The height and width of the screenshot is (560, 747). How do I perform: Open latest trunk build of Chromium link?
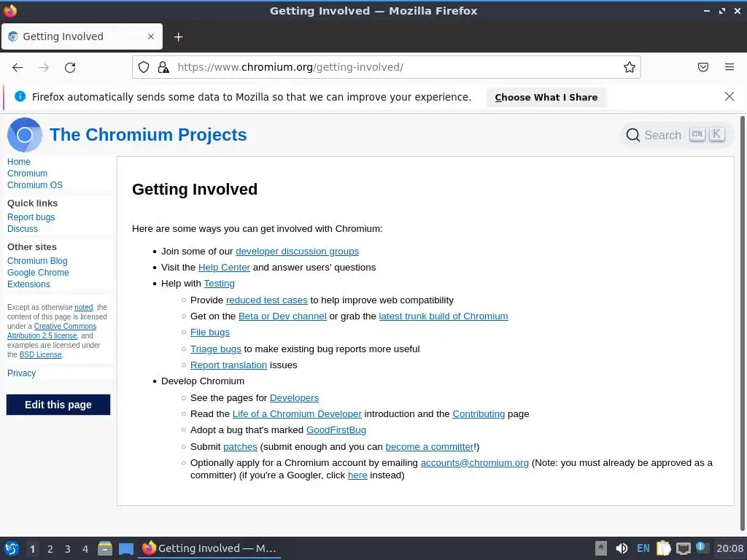point(444,316)
